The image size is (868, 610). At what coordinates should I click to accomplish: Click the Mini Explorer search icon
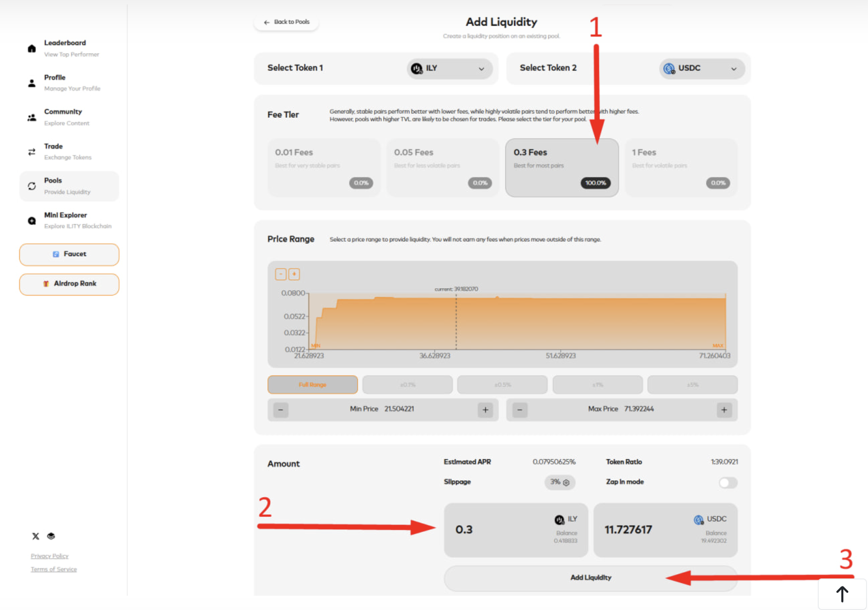coord(32,221)
